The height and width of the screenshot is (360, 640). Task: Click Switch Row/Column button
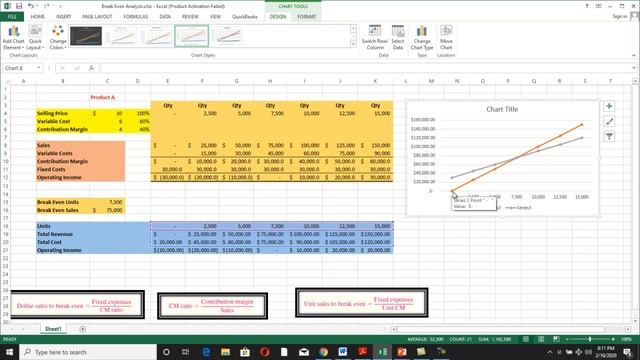click(x=375, y=38)
